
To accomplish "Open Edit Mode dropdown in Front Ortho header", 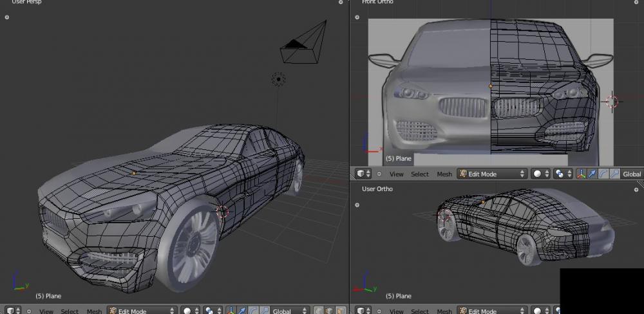I will click(x=492, y=174).
